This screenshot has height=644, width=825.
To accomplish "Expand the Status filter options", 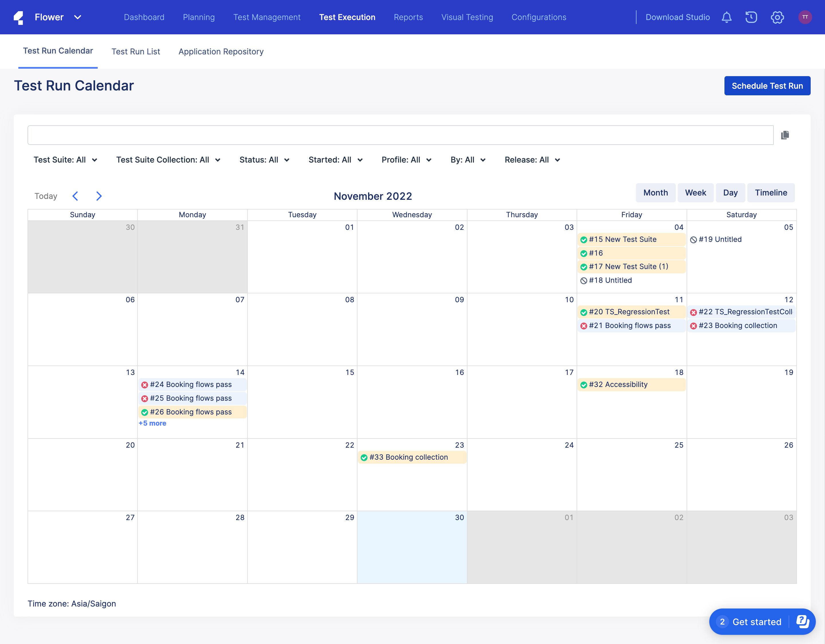I will pyautogui.click(x=264, y=160).
